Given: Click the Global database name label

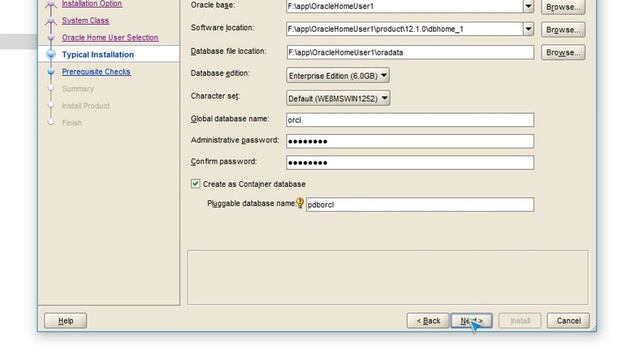Looking at the screenshot, I should (x=230, y=119).
